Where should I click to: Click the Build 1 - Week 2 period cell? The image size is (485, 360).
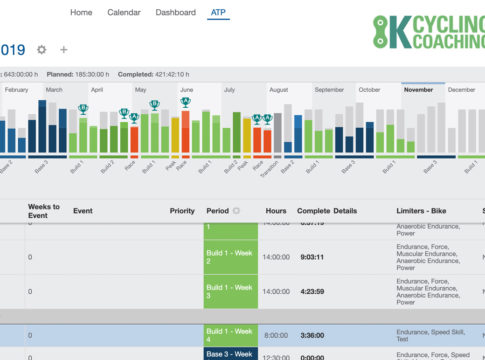[x=231, y=257]
